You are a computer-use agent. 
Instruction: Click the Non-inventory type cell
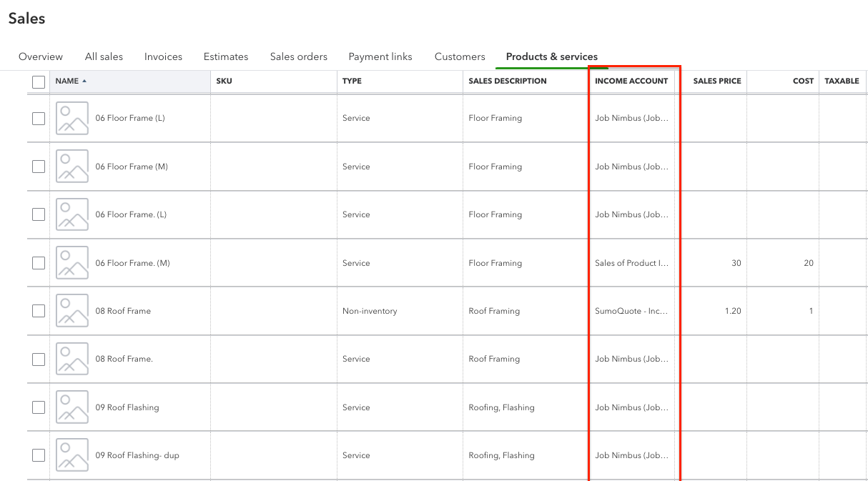(370, 311)
